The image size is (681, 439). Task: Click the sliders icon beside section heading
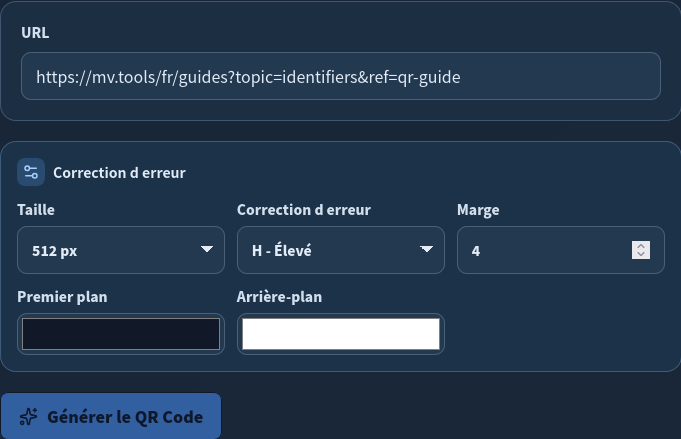point(31,172)
